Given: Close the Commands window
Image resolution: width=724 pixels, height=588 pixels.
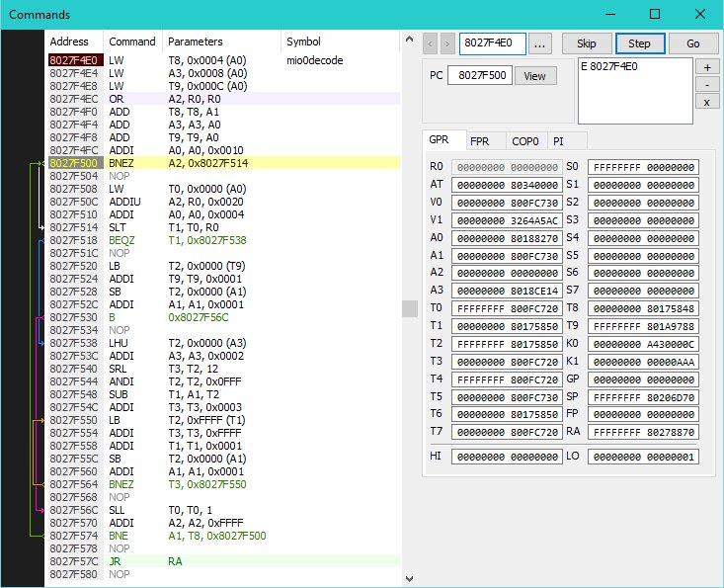Looking at the screenshot, I should coord(700,14).
